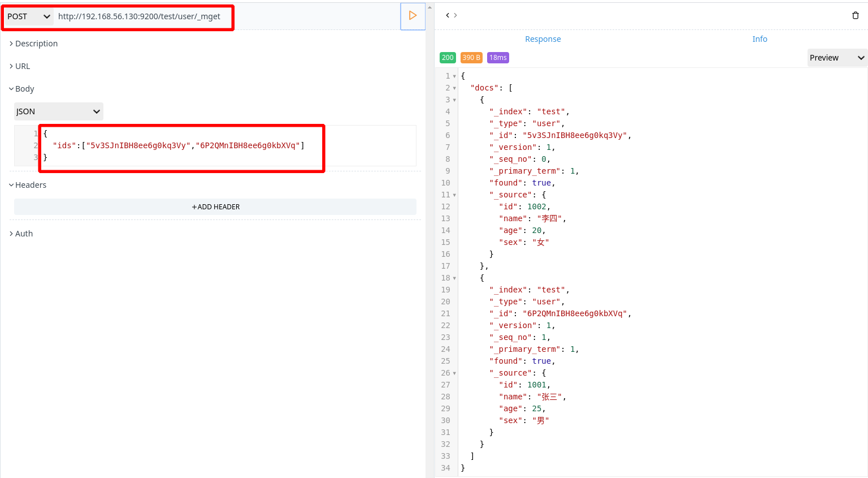Collapse the _source object on line 11
Screen dimensions: 868x478
(x=454, y=195)
